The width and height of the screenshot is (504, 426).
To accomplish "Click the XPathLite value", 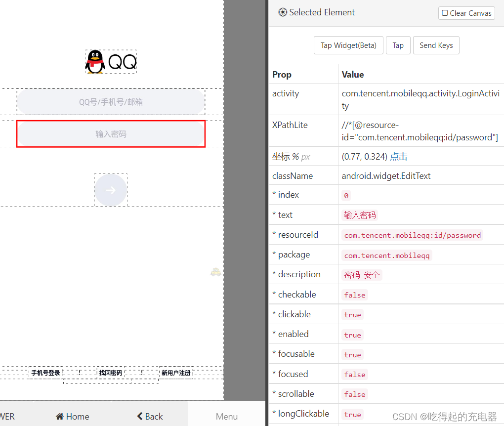I will pyautogui.click(x=420, y=131).
